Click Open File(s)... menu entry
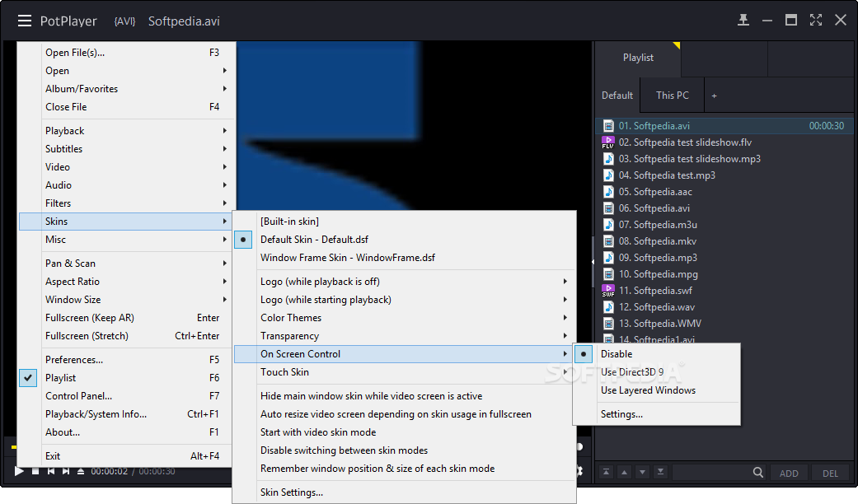 pos(127,53)
